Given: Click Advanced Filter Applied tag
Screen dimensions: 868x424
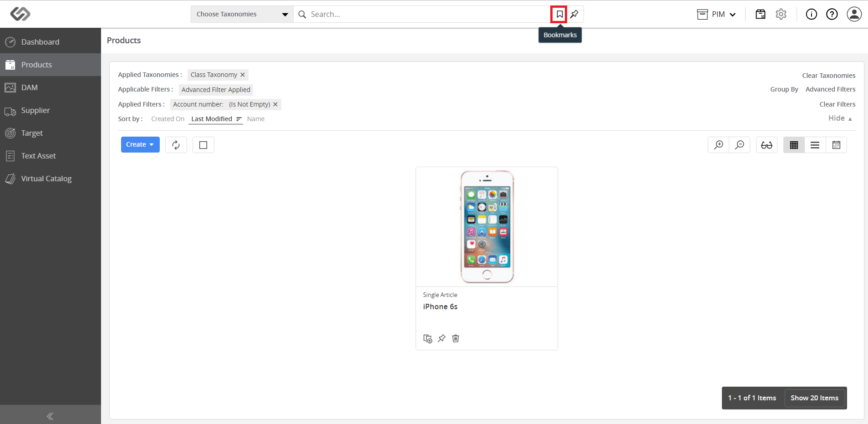Looking at the screenshot, I should click(x=216, y=90).
